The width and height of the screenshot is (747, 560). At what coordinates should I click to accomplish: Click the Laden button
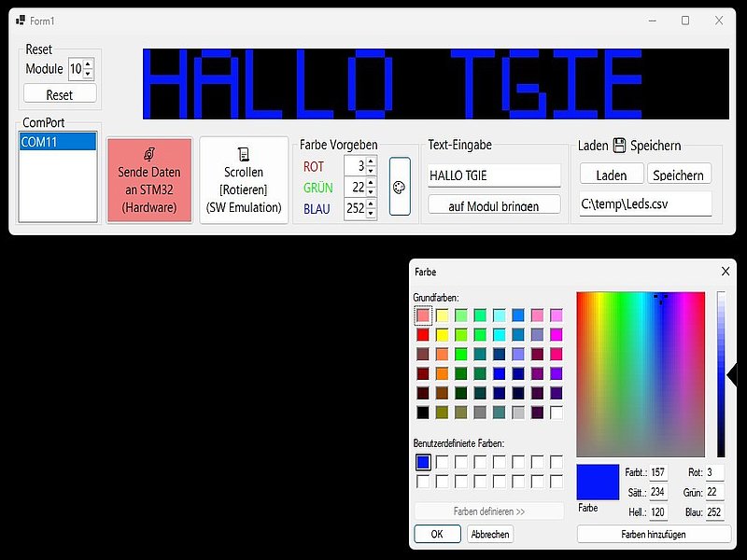(x=612, y=175)
